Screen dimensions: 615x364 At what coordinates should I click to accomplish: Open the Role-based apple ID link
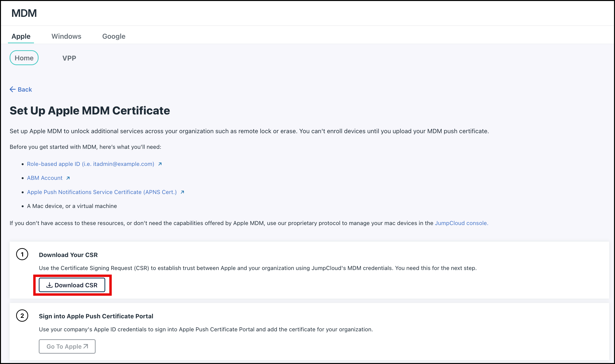[90, 164]
